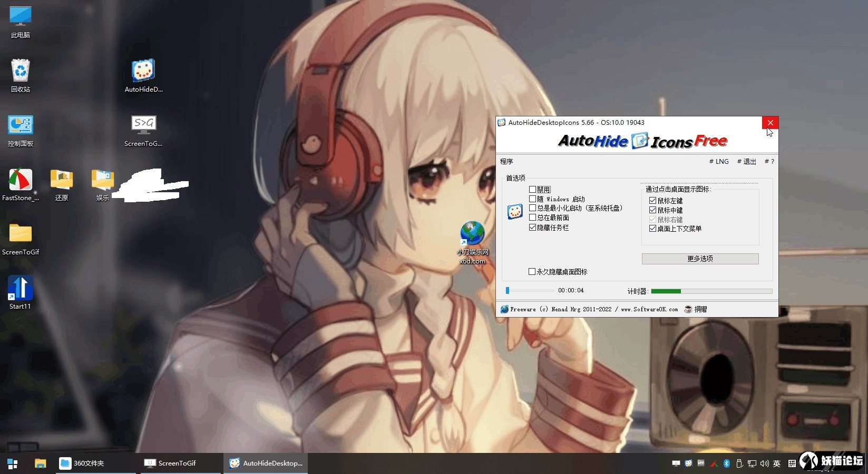Switch the 英 input language indicator

(x=777, y=463)
